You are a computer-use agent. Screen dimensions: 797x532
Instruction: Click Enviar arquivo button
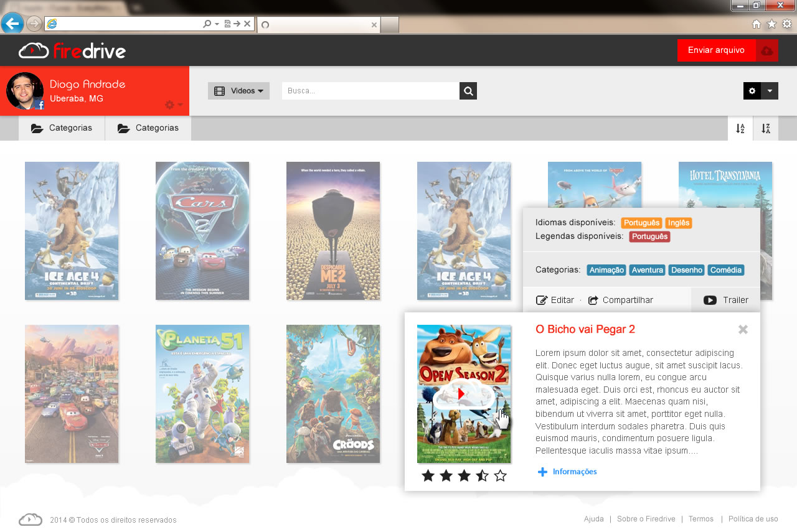coord(716,50)
